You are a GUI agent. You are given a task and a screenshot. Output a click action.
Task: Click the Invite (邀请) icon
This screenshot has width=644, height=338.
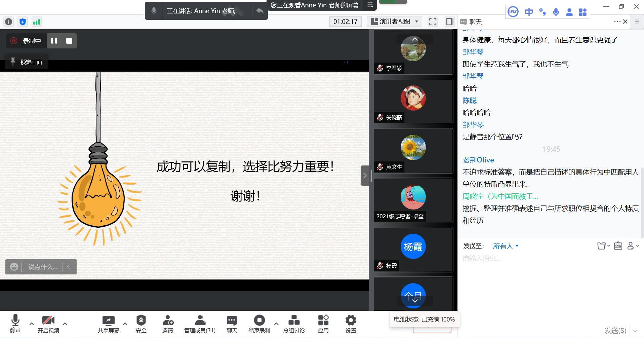pyautogui.click(x=168, y=324)
